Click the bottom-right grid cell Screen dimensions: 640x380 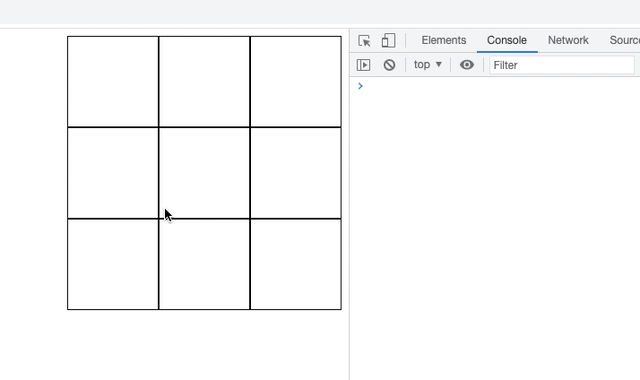point(296,264)
